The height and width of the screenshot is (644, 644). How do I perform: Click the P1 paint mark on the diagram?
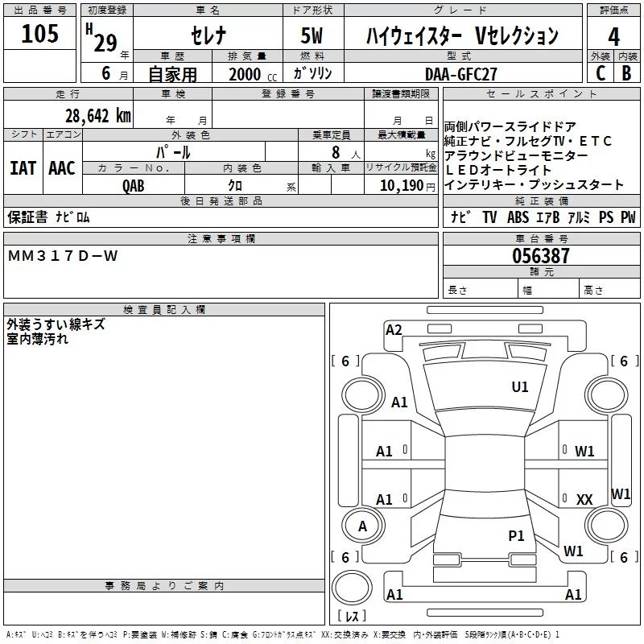(x=516, y=535)
